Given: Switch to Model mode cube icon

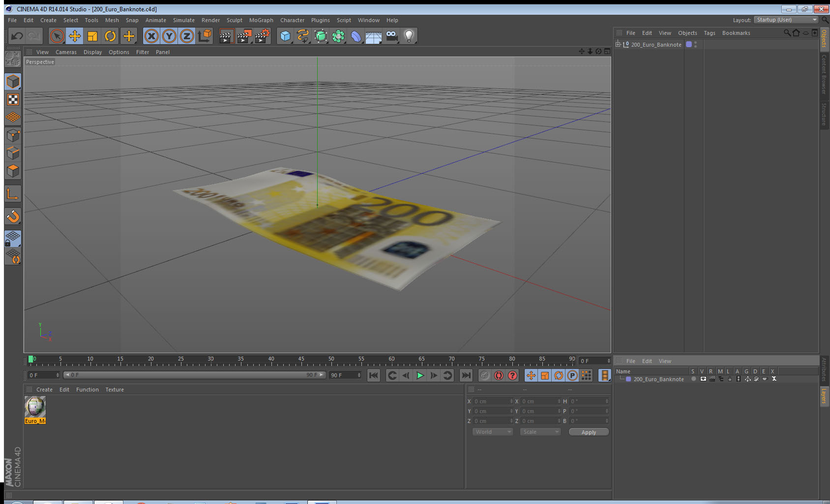Looking at the screenshot, I should pyautogui.click(x=13, y=82).
